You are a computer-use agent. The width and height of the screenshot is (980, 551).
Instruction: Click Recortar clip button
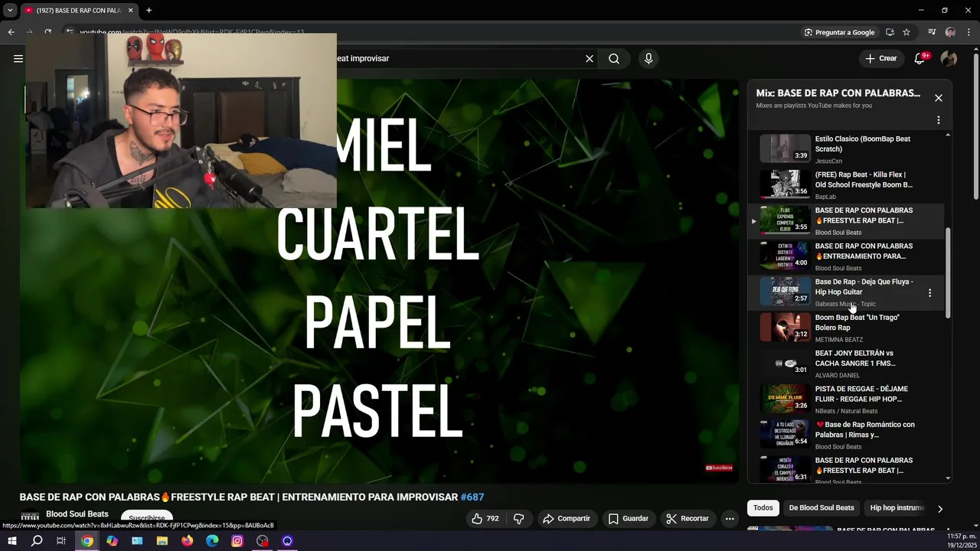click(x=688, y=518)
